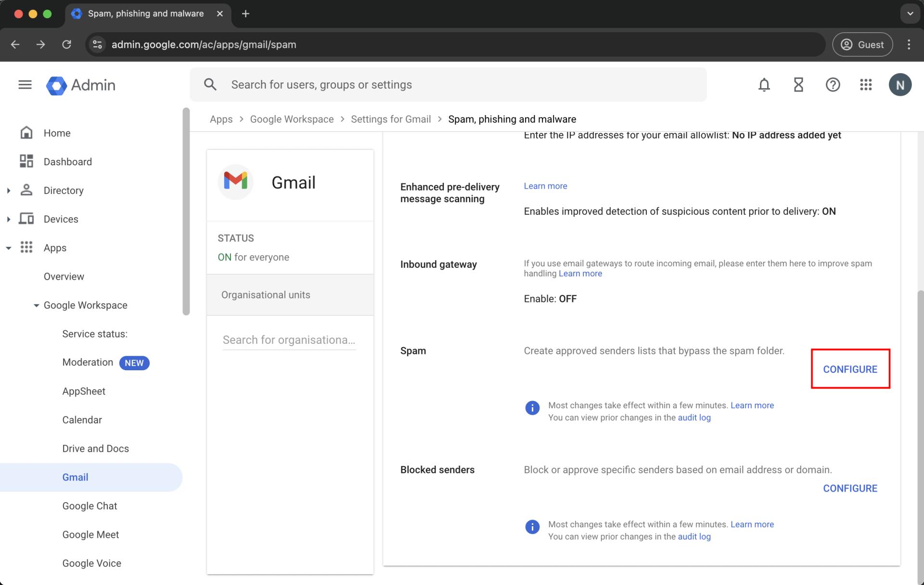Click Google Workspace breadcrumb
The width and height of the screenshot is (924, 585).
coord(292,119)
